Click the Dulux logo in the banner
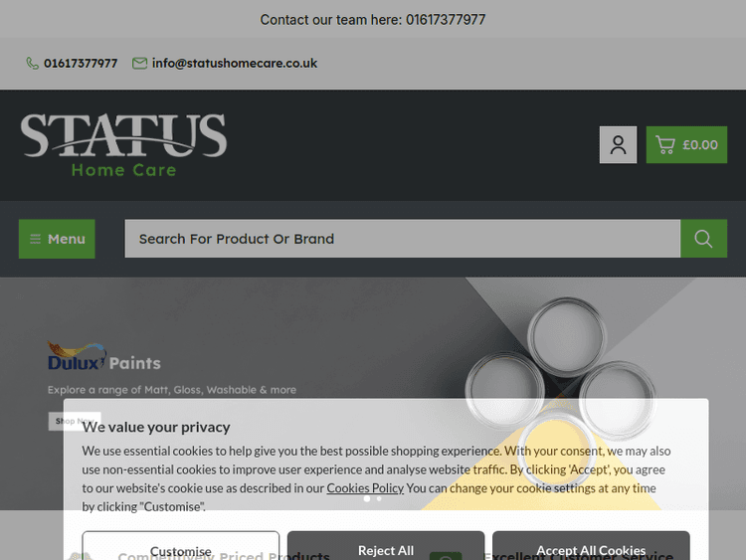The width and height of the screenshot is (746, 560). coord(77,356)
